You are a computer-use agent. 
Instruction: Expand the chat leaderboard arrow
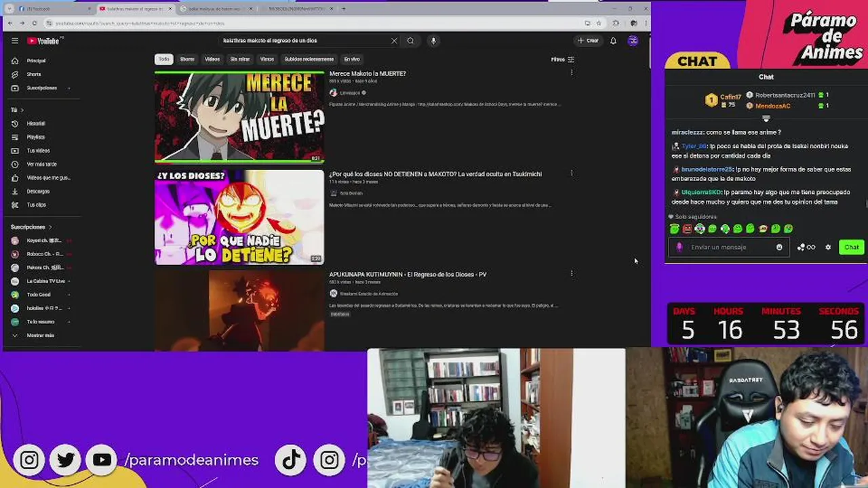click(766, 118)
